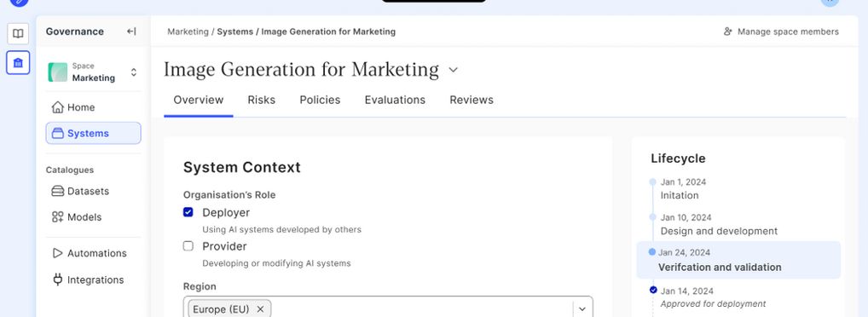The width and height of the screenshot is (868, 317).
Task: Go to Marketing breadcrumb
Action: click(188, 32)
